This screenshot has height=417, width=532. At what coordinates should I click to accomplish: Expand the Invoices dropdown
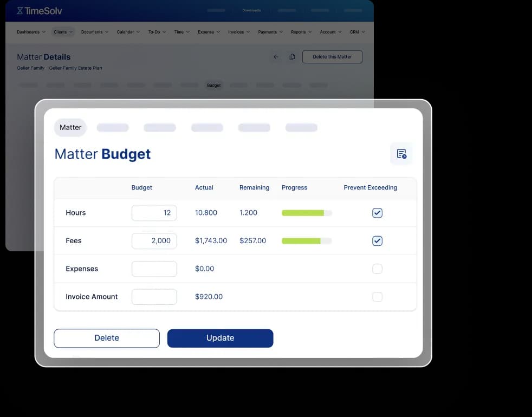coord(238,31)
